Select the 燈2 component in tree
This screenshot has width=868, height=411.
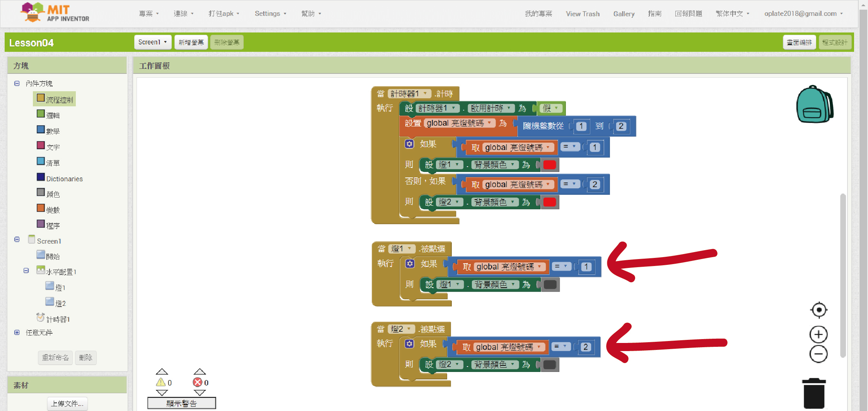[x=55, y=303]
